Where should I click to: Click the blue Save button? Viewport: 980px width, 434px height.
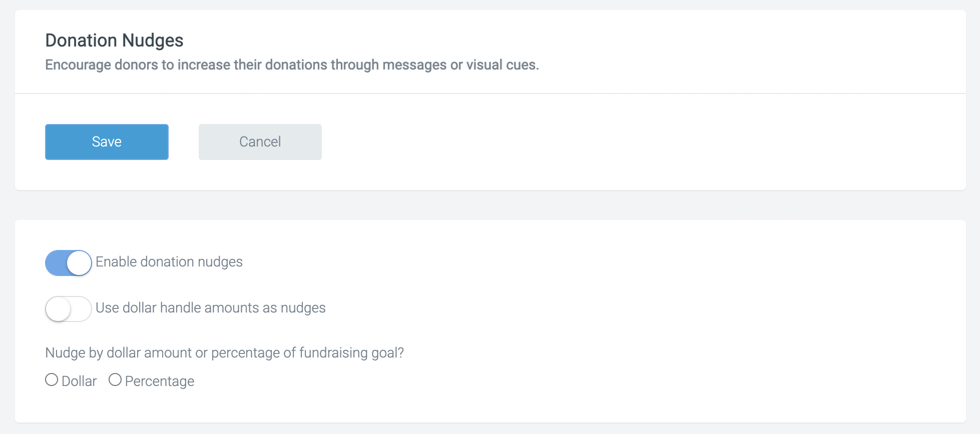point(107,142)
